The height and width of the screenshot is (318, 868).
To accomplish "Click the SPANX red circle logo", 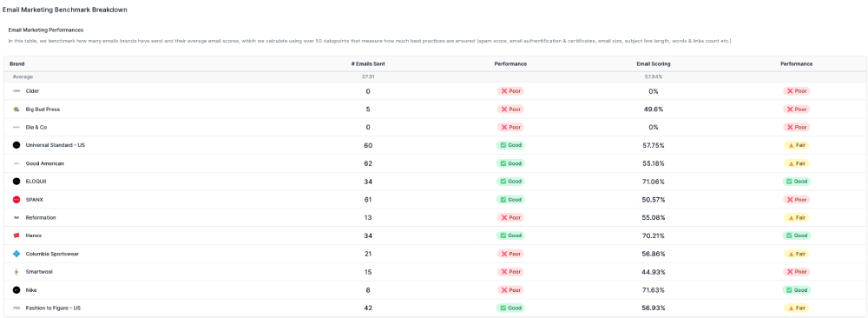I will pos(16,200).
